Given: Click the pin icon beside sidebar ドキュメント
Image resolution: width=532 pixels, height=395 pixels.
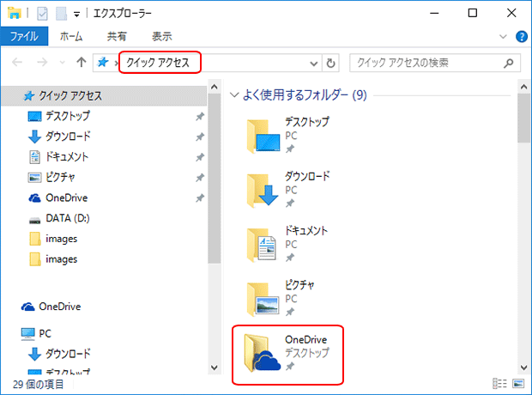Looking at the screenshot, I should (200, 157).
